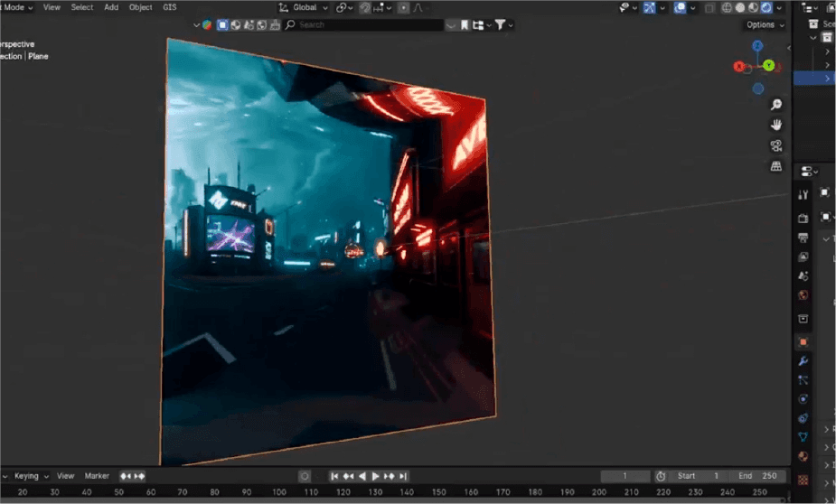Image resolution: width=836 pixels, height=504 pixels.
Task: Click the hand pan view gizmo
Action: click(x=776, y=126)
